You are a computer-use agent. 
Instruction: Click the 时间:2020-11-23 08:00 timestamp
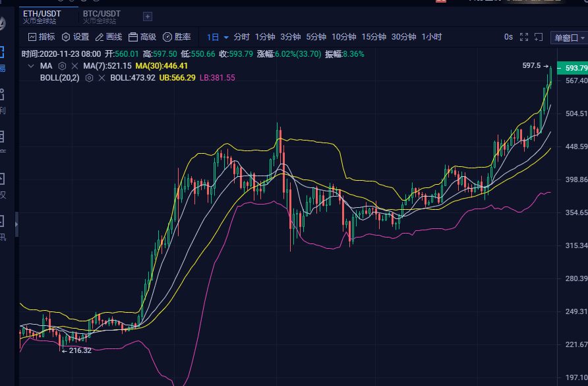61,54
